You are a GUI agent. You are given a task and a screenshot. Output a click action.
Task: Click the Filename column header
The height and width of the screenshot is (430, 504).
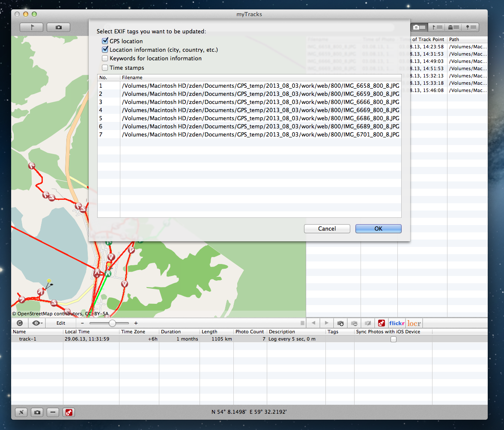pos(261,77)
